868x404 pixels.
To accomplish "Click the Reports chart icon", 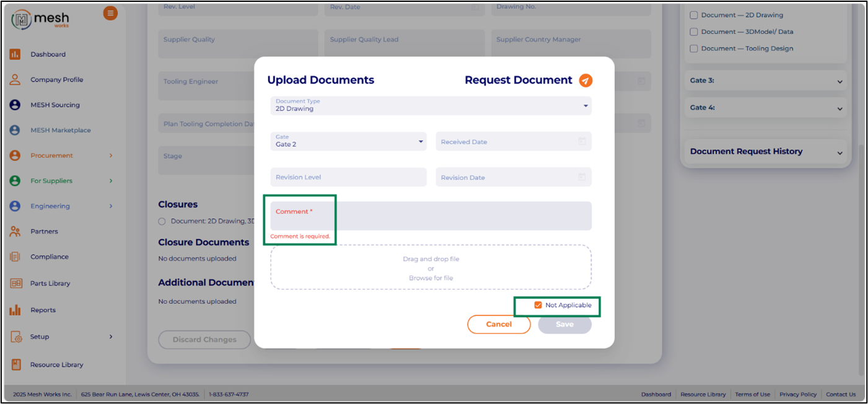I will pos(15,310).
